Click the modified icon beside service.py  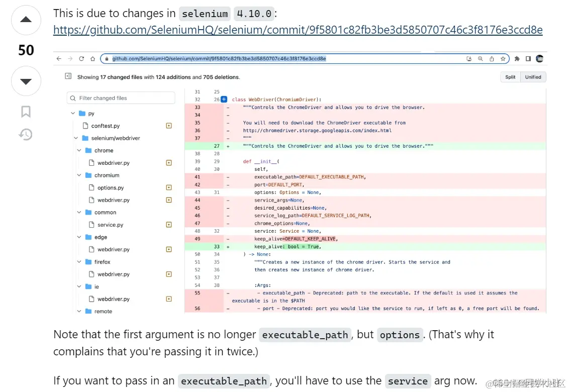tap(169, 225)
